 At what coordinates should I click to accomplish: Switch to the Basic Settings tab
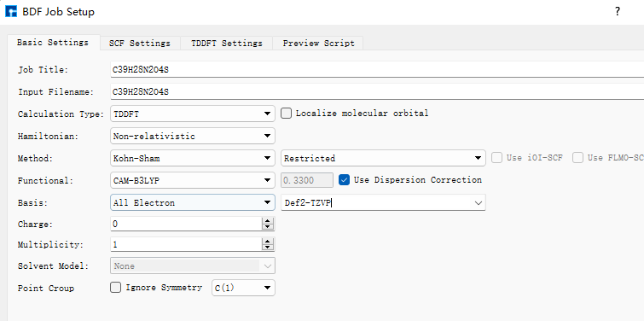tap(53, 43)
